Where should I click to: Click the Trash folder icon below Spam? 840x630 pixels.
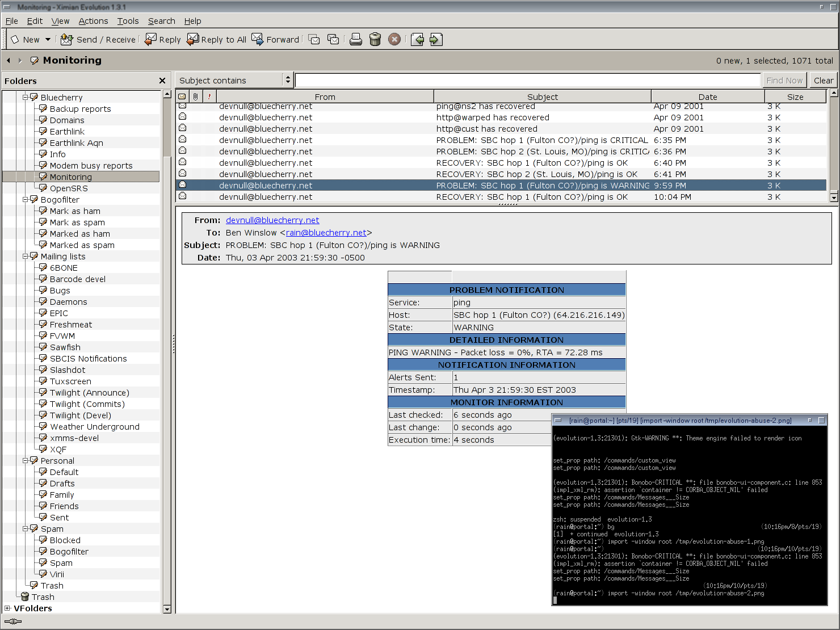point(34,585)
